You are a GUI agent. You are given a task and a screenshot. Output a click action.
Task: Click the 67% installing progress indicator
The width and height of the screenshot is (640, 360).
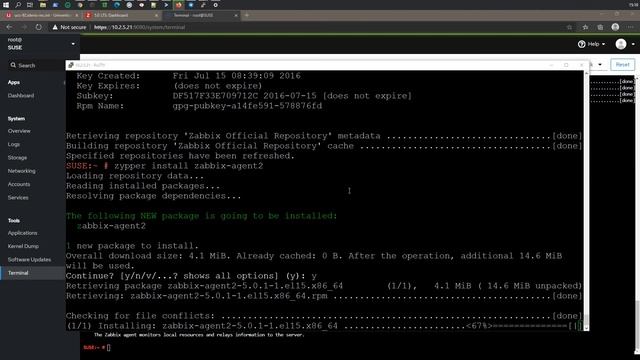[479, 326]
